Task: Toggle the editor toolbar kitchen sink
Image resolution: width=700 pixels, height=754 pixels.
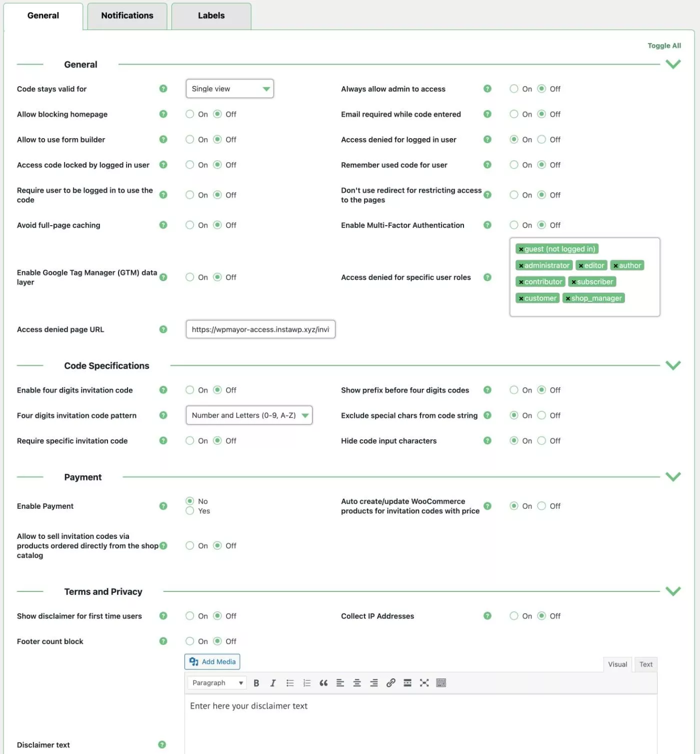Action: click(441, 683)
